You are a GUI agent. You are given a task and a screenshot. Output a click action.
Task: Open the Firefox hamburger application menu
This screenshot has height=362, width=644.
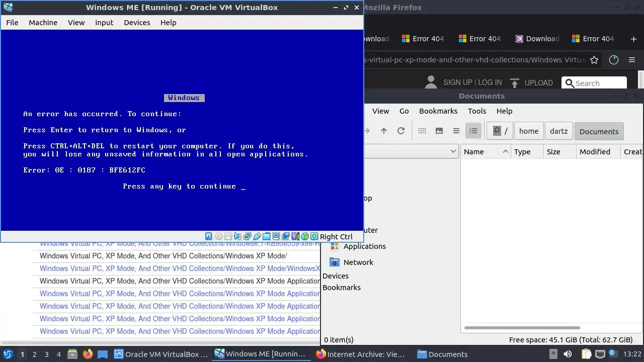(632, 60)
